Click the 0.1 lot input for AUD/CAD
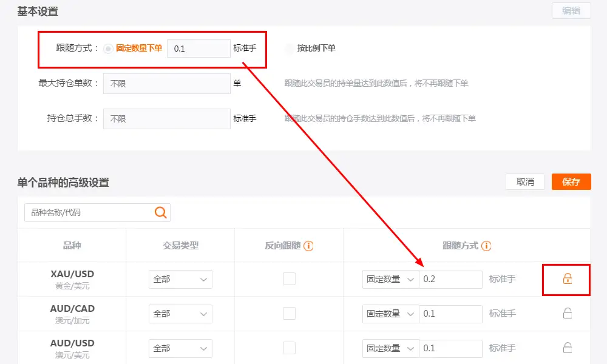Image resolution: width=607 pixels, height=364 pixels. coord(450,314)
